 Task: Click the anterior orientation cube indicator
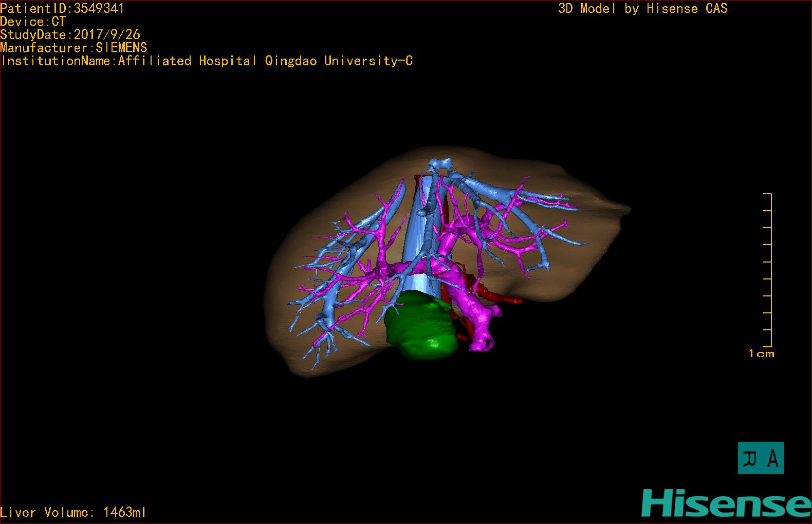click(761, 458)
